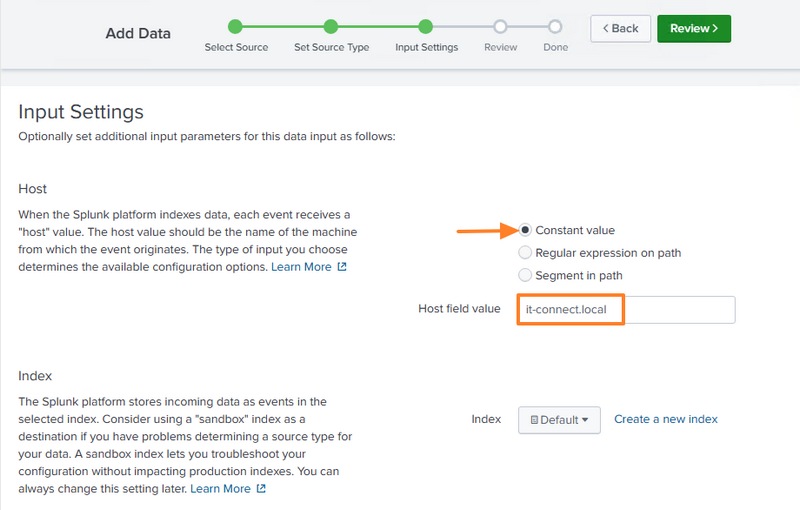Viewport: 800px width, 510px height.
Task: Click the Set Source Type step circle
Action: pos(331,27)
